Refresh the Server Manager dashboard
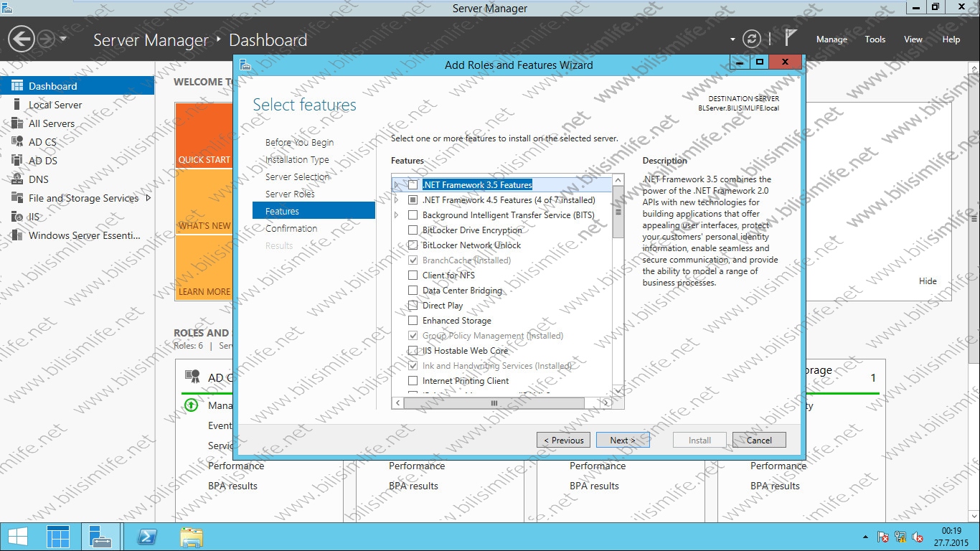This screenshot has width=980, height=551. tap(751, 39)
